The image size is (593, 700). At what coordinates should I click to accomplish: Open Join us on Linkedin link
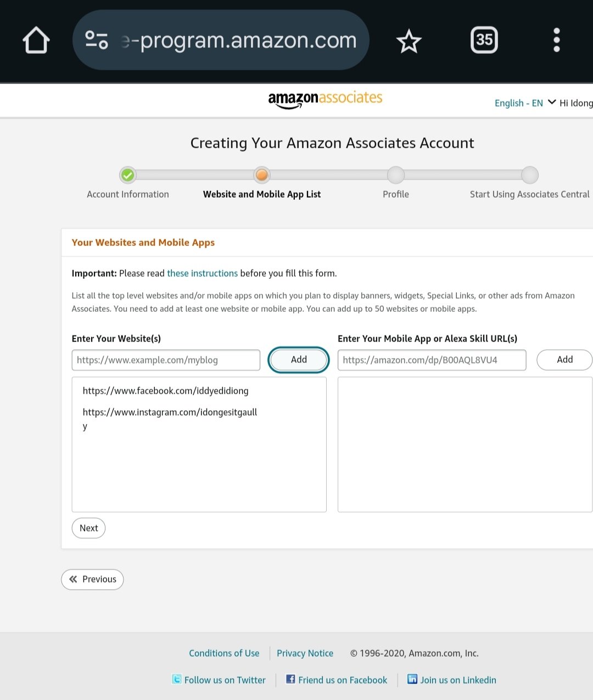pyautogui.click(x=458, y=680)
